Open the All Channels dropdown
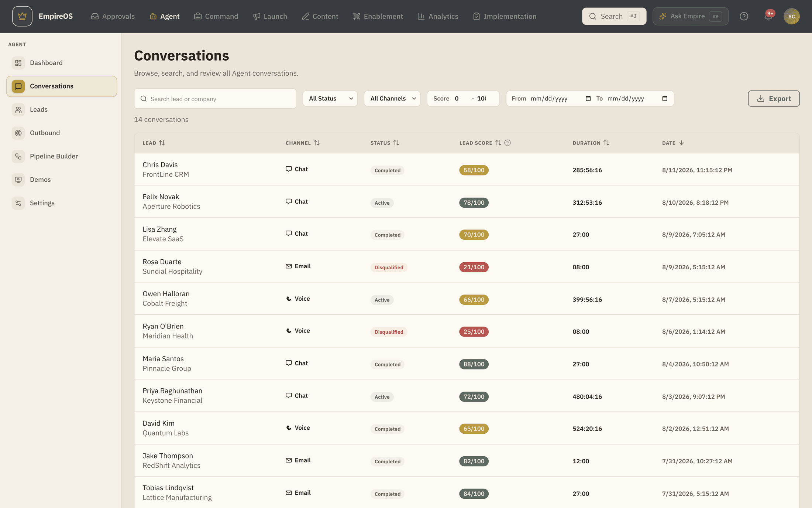Screen dimensions: 812x508 click(392, 99)
